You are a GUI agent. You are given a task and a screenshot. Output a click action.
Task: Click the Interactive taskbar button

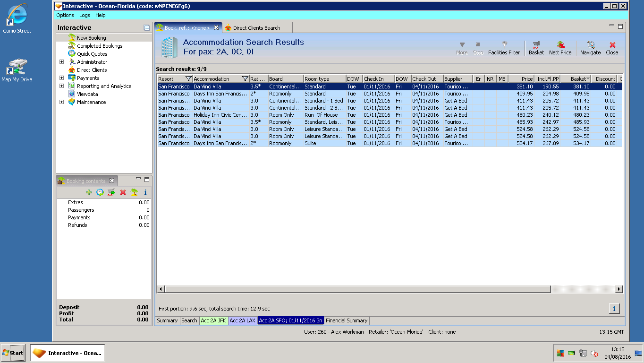point(68,353)
